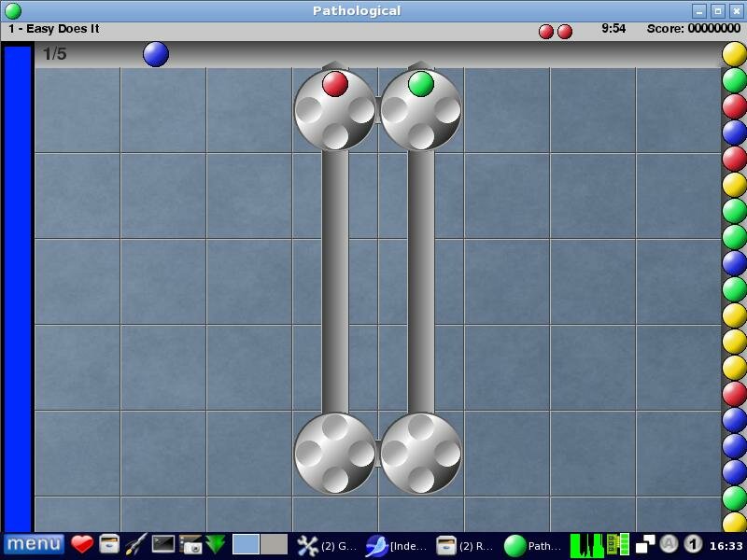Switch to the "[Inde..." taskbar window

pos(396,546)
